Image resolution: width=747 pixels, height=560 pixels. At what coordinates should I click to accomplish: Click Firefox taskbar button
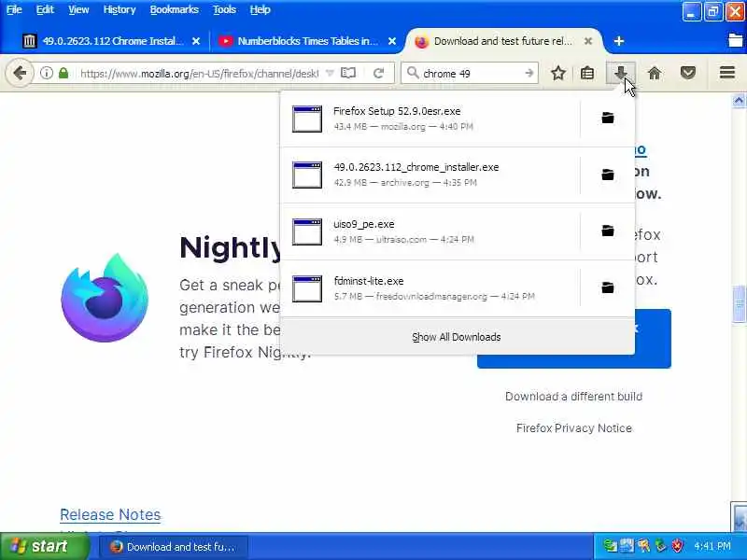(174, 547)
